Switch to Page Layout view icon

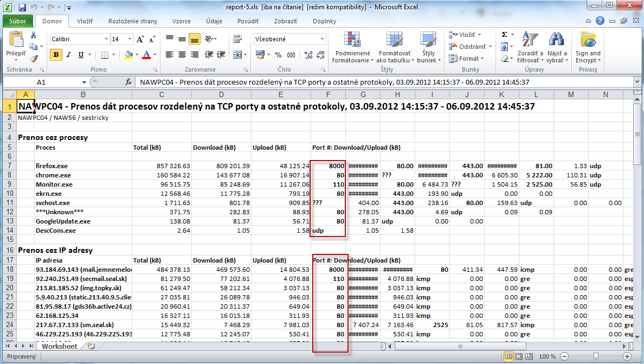pos(519,356)
